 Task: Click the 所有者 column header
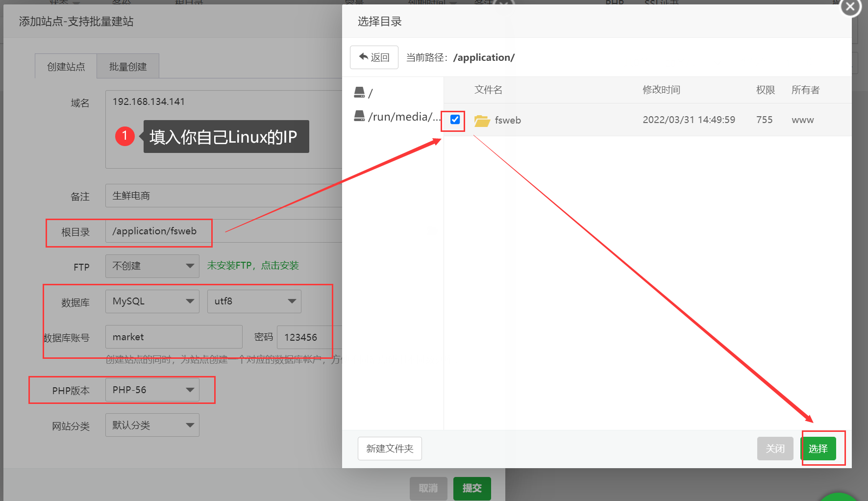[x=805, y=90]
